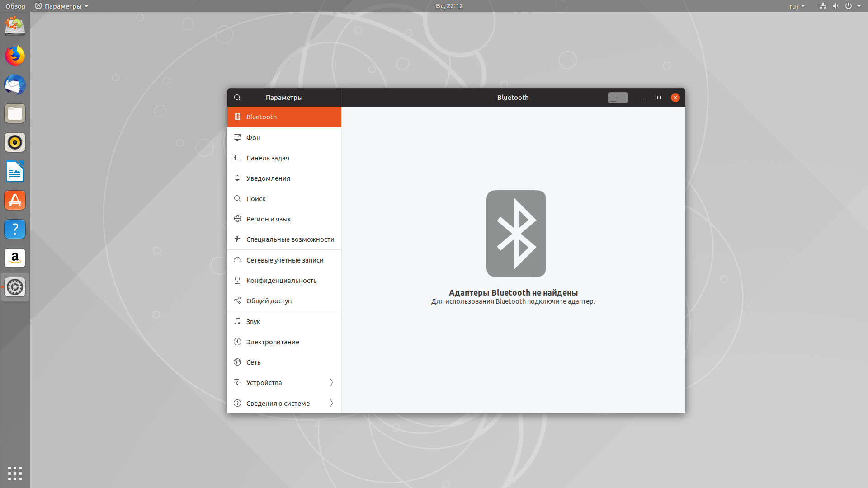Image resolution: width=868 pixels, height=488 pixels.
Task: Open the Параметры app menu dropdown
Action: pyautogui.click(x=62, y=6)
